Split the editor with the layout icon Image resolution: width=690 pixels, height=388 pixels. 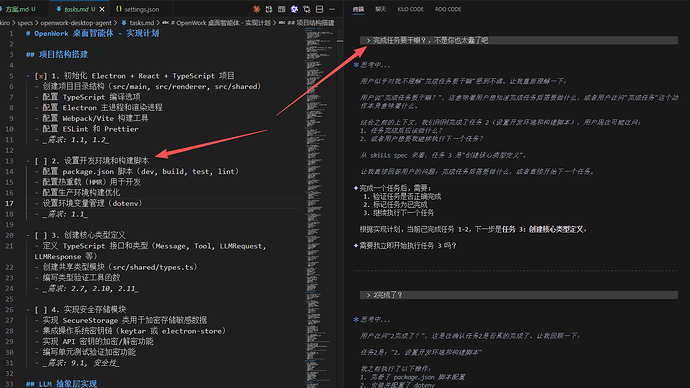click(x=319, y=9)
